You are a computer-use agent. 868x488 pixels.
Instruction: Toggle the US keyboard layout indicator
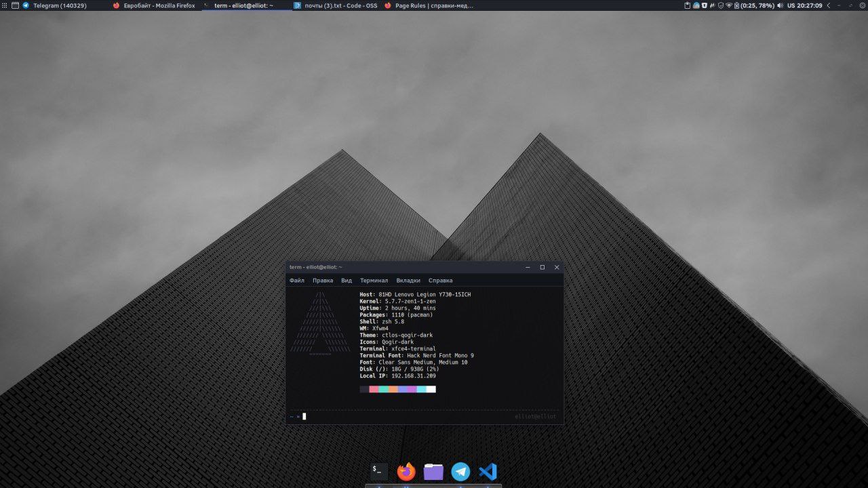click(x=791, y=5)
